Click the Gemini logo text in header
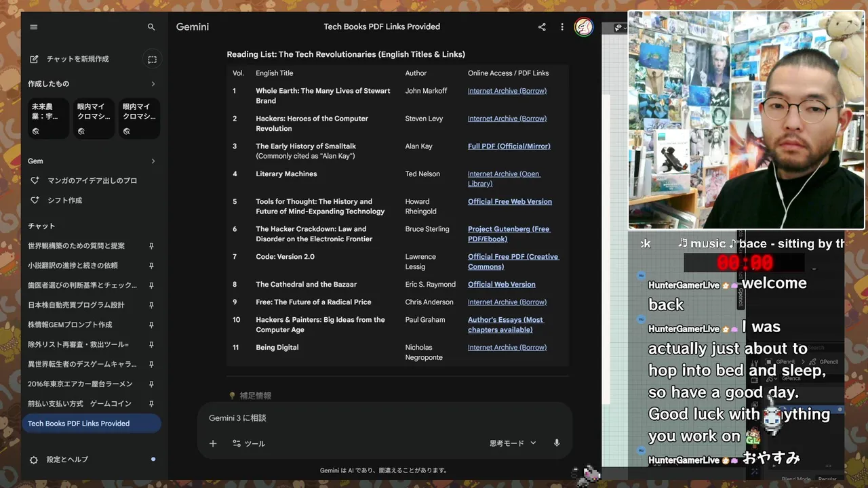The width and height of the screenshot is (868, 488). [193, 27]
